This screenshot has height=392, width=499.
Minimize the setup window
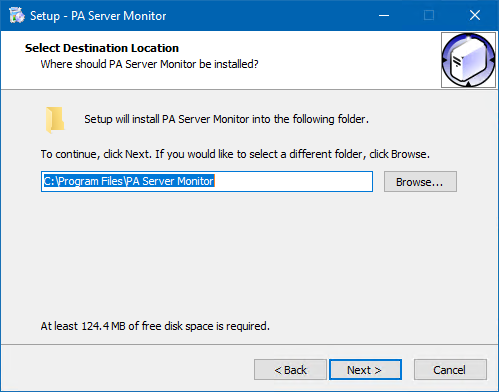(x=384, y=15)
